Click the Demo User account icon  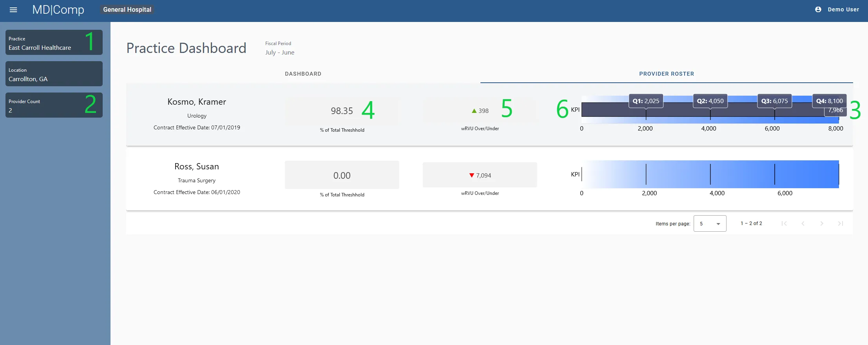pyautogui.click(x=818, y=9)
